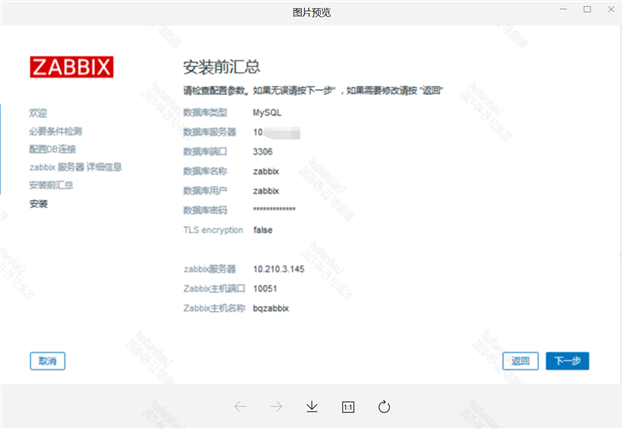This screenshot has height=429, width=623.
Task: Click the Zabbix host port value 10051
Action: [x=265, y=289]
